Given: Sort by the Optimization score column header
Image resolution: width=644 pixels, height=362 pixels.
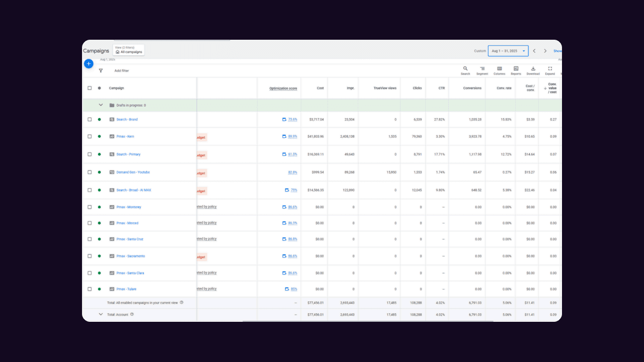Looking at the screenshot, I should click(283, 88).
